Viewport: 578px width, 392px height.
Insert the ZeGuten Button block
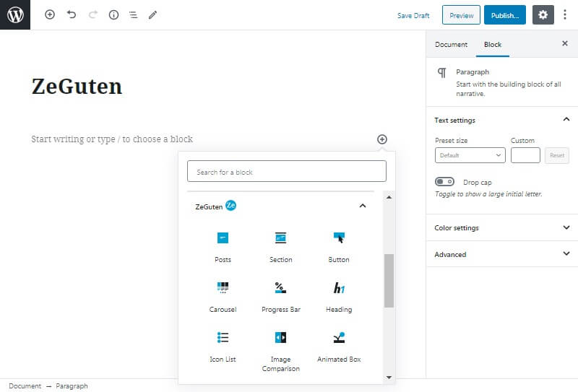pos(339,247)
